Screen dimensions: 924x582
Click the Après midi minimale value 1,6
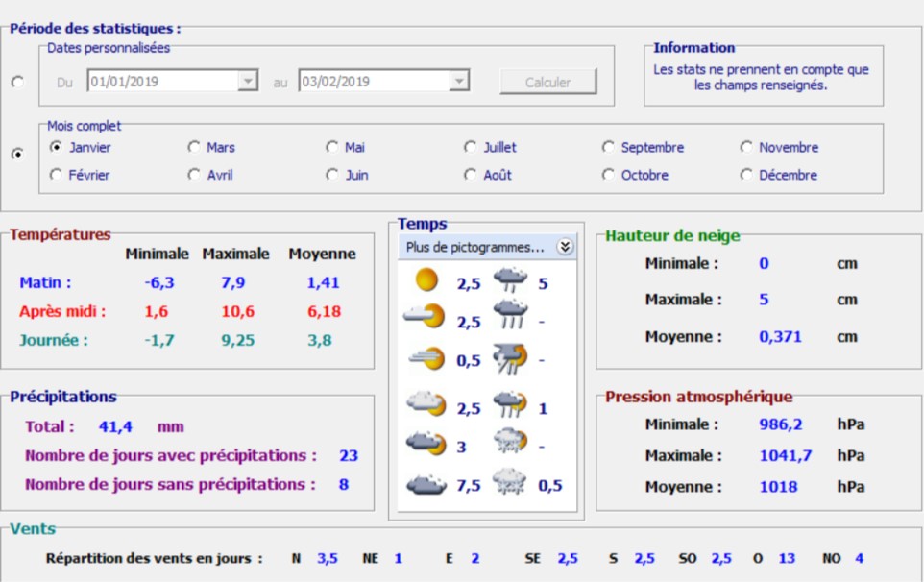point(157,311)
